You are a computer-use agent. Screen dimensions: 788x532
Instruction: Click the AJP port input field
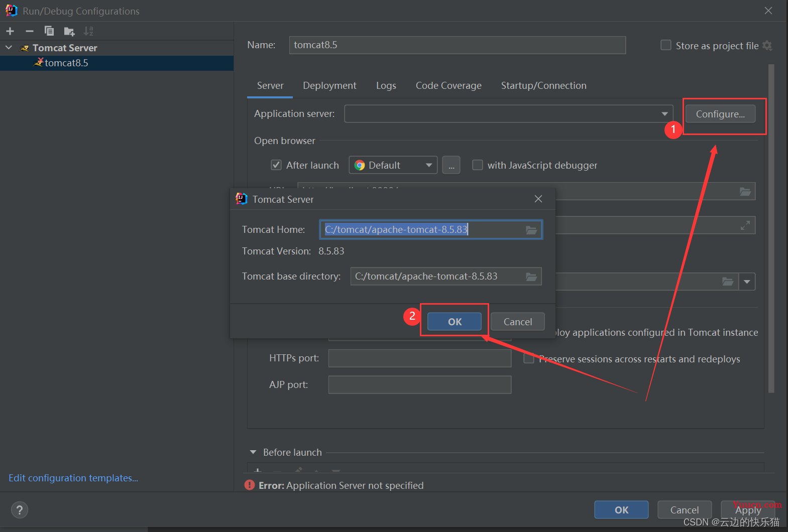click(420, 385)
